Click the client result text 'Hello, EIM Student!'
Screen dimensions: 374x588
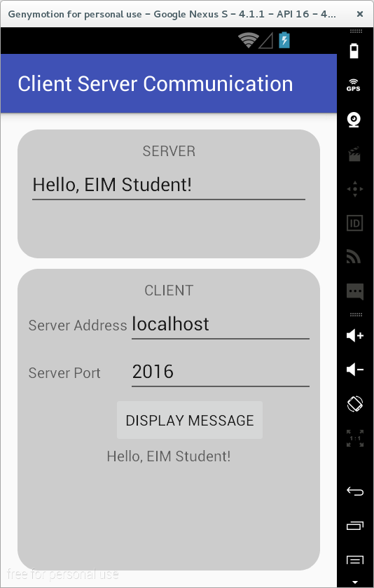tap(169, 456)
